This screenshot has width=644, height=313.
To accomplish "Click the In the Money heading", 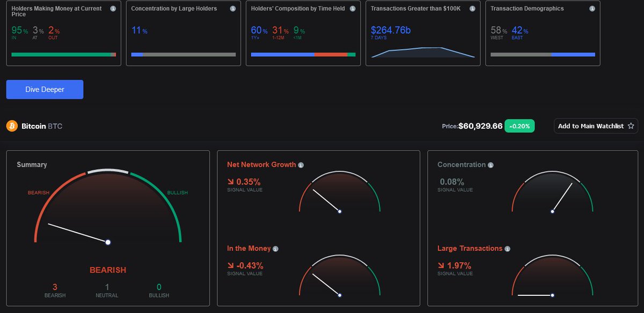I will (249, 248).
